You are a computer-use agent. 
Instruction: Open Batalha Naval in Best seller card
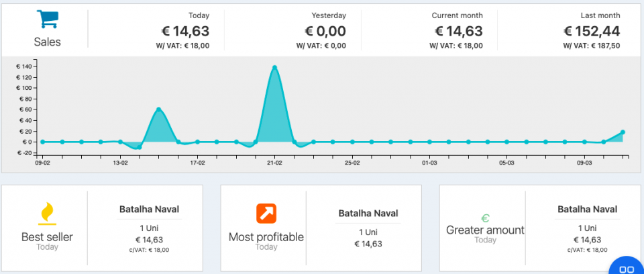point(149,210)
